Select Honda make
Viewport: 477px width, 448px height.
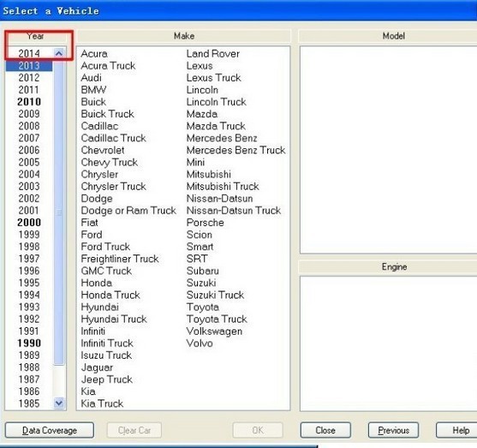click(97, 283)
